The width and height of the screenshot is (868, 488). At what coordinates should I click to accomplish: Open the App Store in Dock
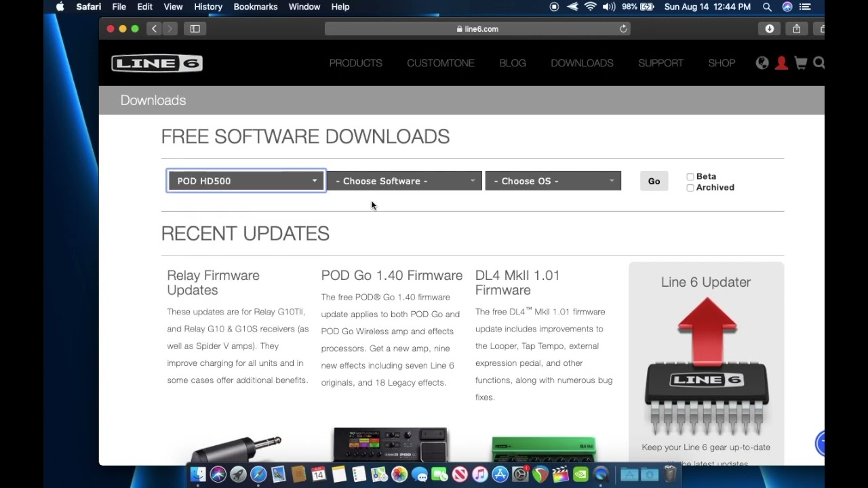500,474
